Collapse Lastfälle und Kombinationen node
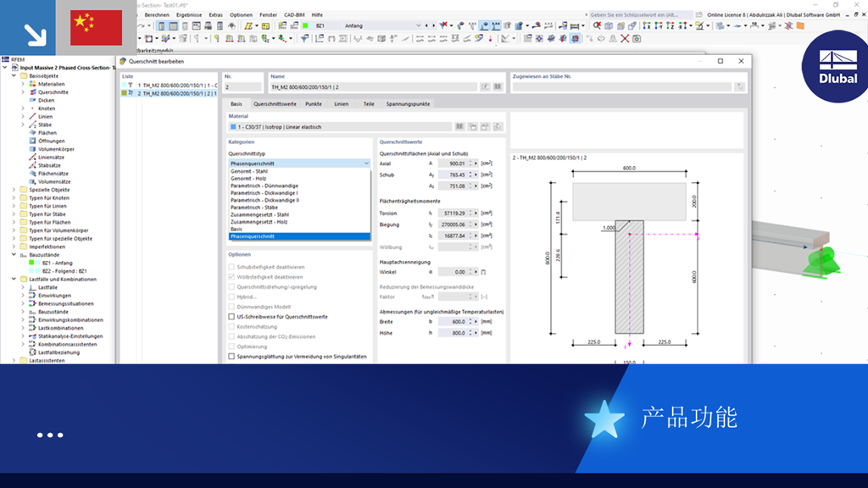This screenshot has height=488, width=868. pos(14,280)
